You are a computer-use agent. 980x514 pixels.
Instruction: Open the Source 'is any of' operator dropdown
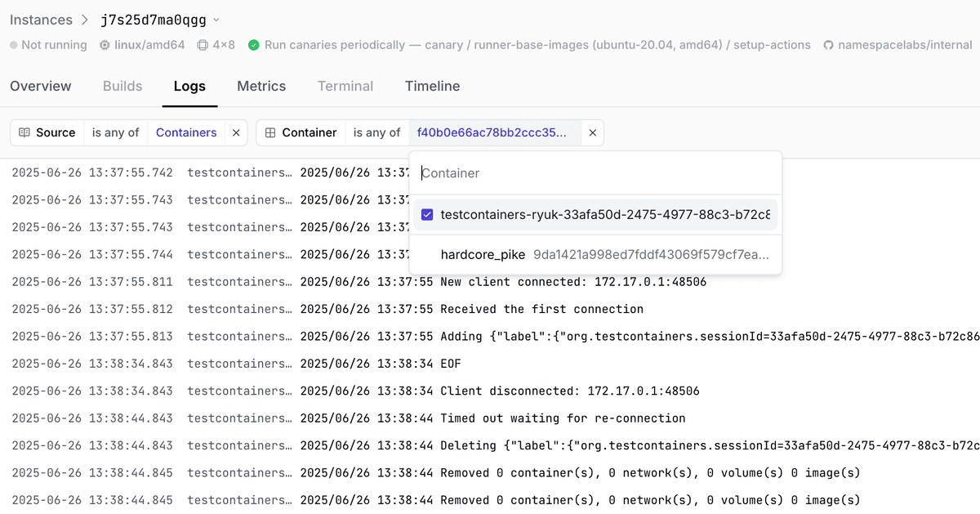tap(115, 132)
